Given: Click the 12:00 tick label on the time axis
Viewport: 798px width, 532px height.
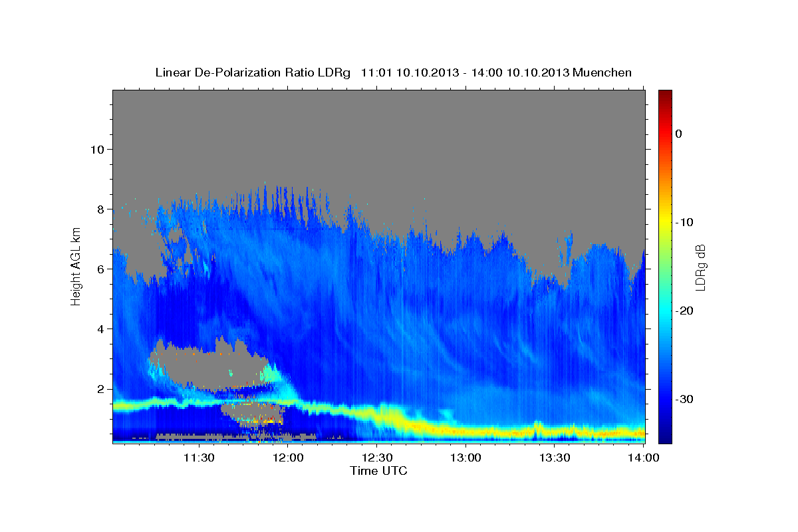Looking at the screenshot, I should point(289,458).
